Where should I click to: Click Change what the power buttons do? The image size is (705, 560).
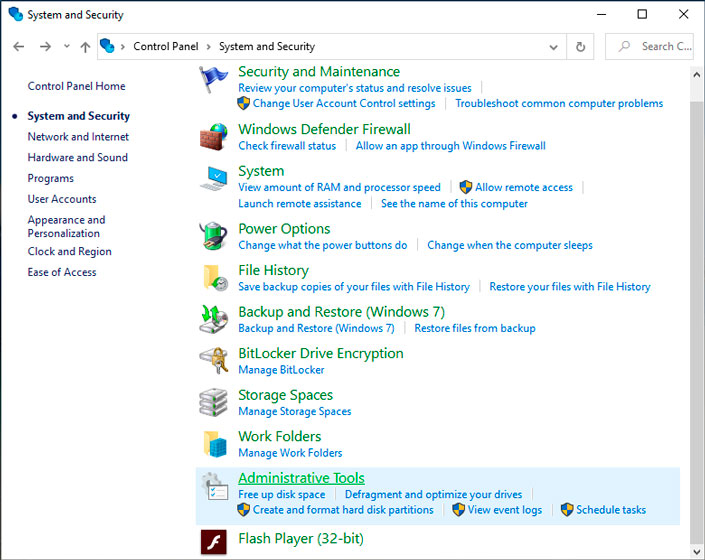pyautogui.click(x=322, y=245)
